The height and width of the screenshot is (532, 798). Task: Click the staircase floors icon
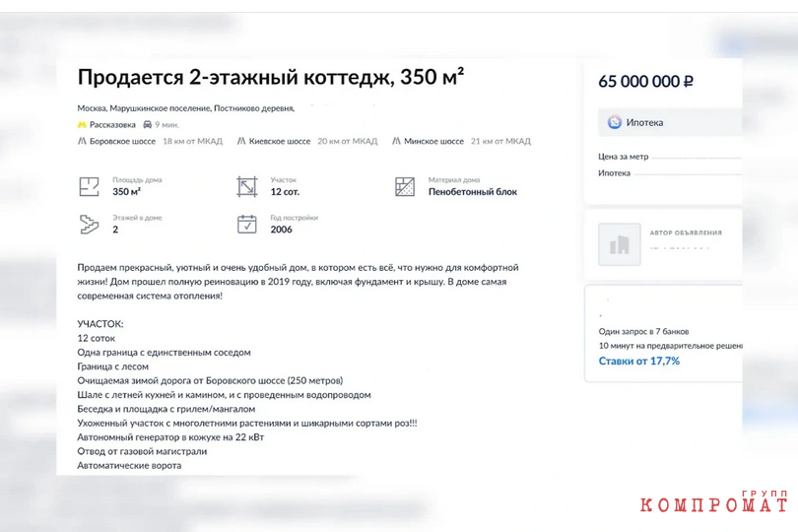click(89, 225)
